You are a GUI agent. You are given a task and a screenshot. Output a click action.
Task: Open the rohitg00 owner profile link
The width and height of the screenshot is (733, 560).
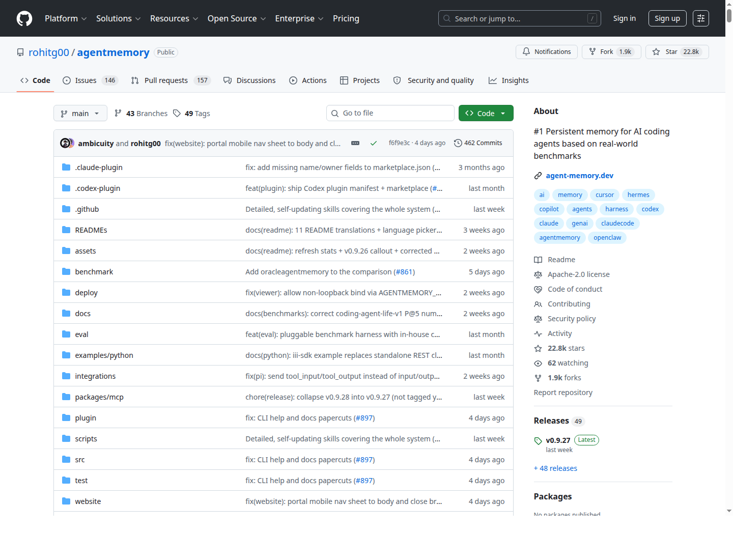pyautogui.click(x=49, y=52)
